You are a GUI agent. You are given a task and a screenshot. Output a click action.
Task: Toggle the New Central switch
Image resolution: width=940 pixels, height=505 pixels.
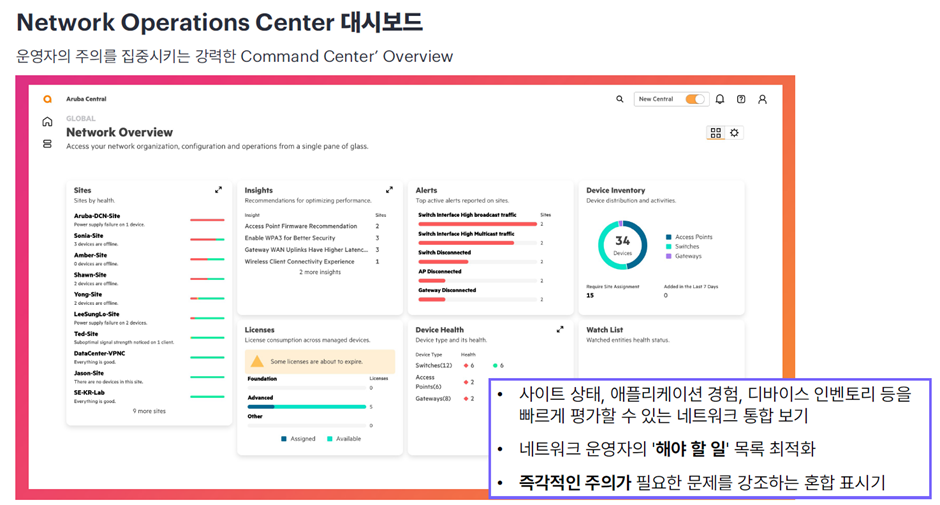click(695, 99)
